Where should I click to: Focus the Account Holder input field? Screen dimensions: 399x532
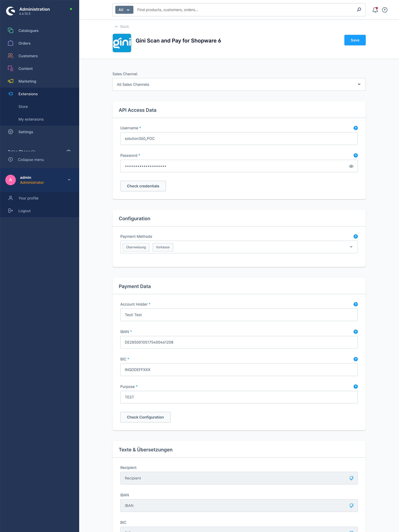coord(239,315)
